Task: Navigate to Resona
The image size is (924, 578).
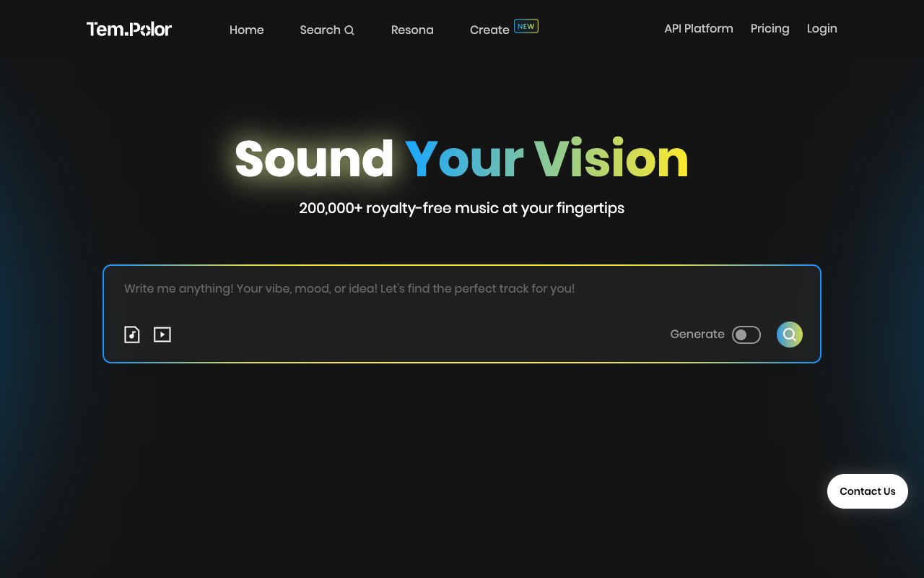Action: [x=412, y=30]
